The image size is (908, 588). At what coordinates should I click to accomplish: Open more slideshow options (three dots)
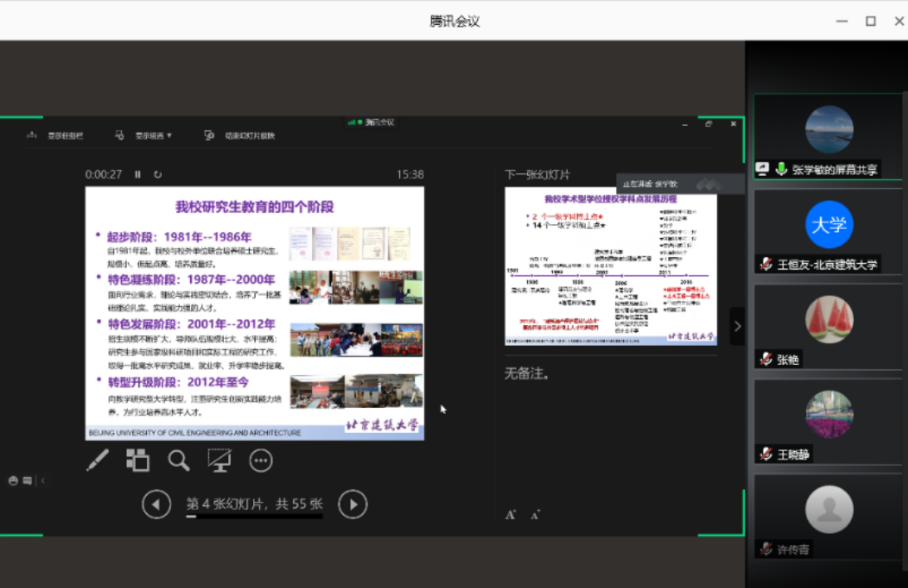[x=261, y=460]
